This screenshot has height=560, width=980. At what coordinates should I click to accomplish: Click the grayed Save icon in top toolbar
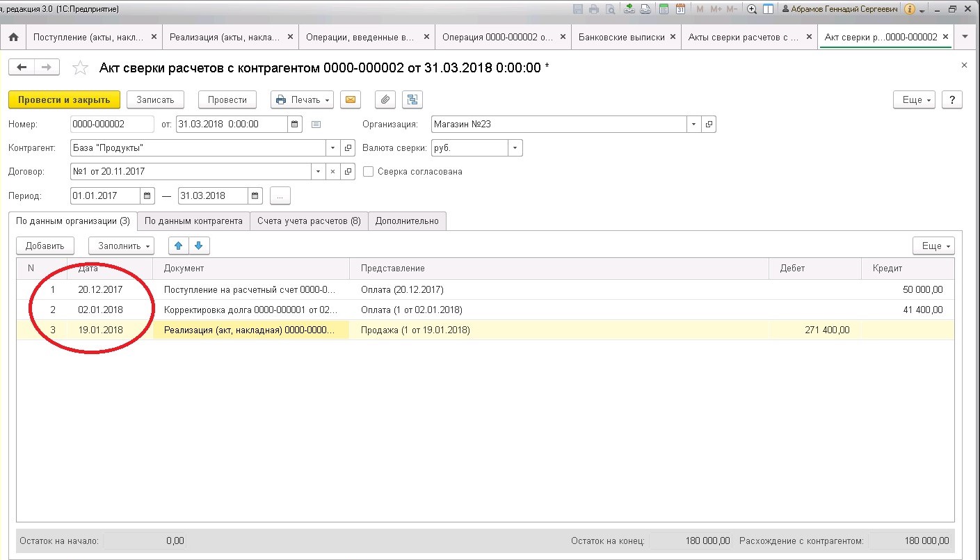point(578,9)
